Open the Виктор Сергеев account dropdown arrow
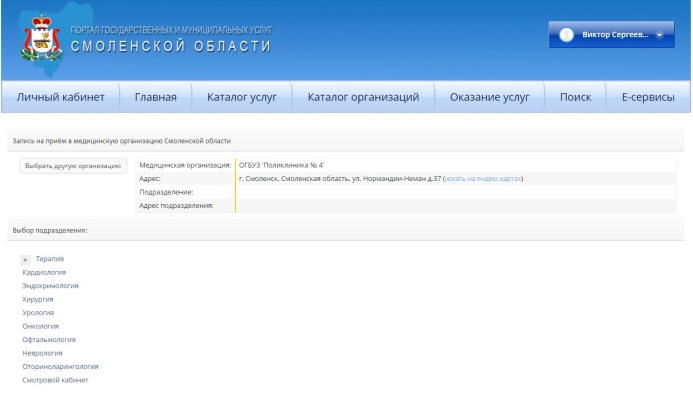The height and width of the screenshot is (397, 693). point(659,35)
